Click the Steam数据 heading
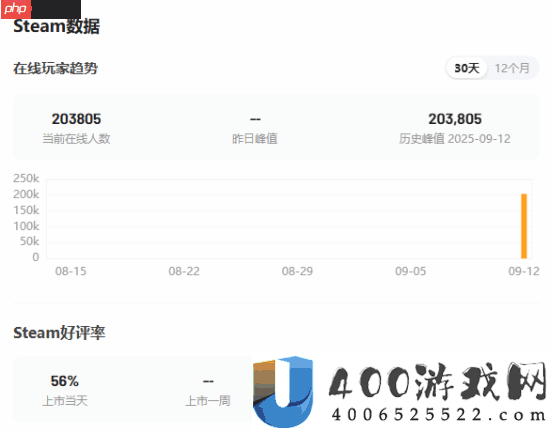 (56, 26)
